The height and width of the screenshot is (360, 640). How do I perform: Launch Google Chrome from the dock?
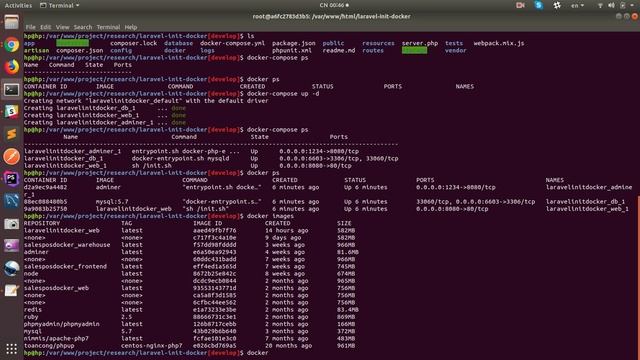tap(11, 44)
